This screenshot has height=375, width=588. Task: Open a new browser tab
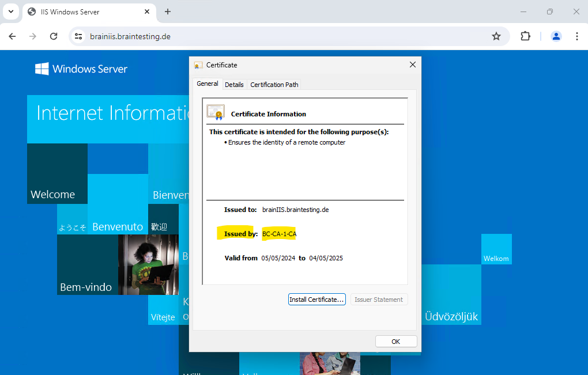click(x=168, y=12)
